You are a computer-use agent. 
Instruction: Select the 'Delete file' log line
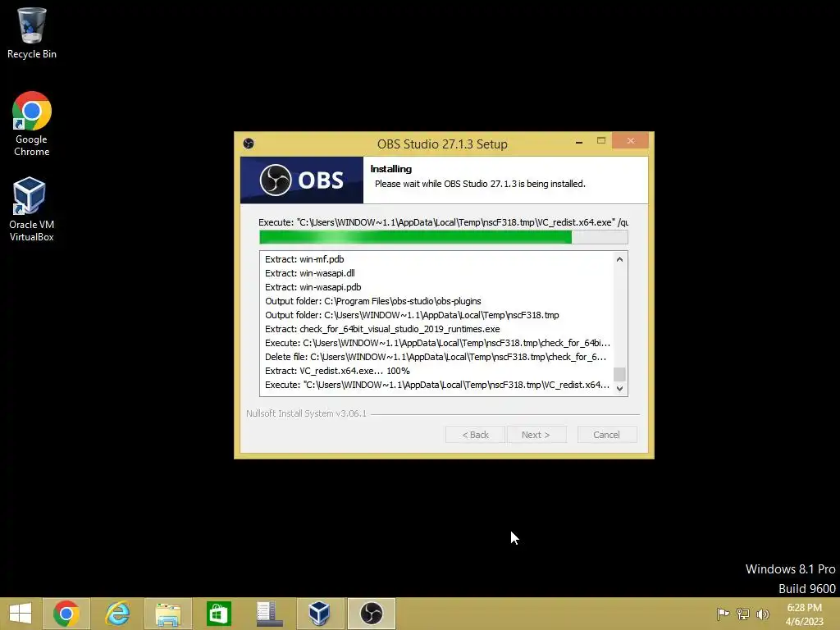(436, 357)
